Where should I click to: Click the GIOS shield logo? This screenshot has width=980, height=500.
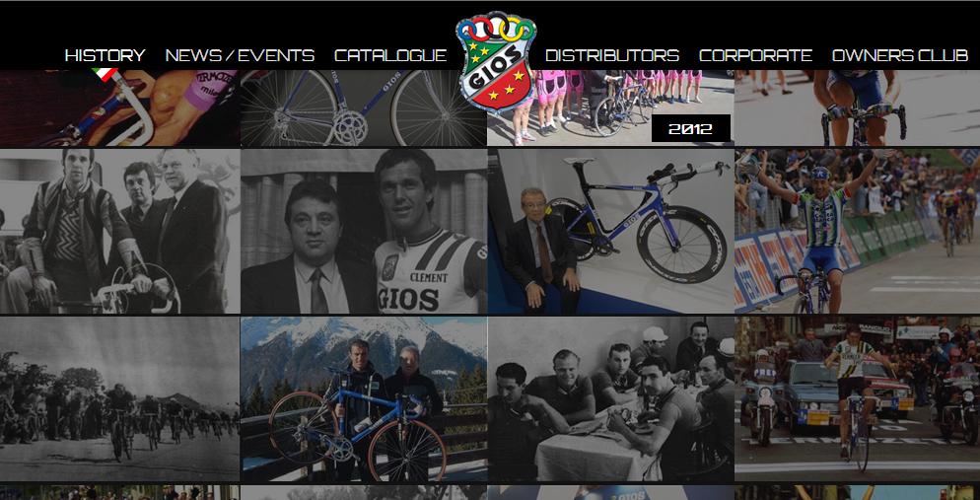coord(496,61)
